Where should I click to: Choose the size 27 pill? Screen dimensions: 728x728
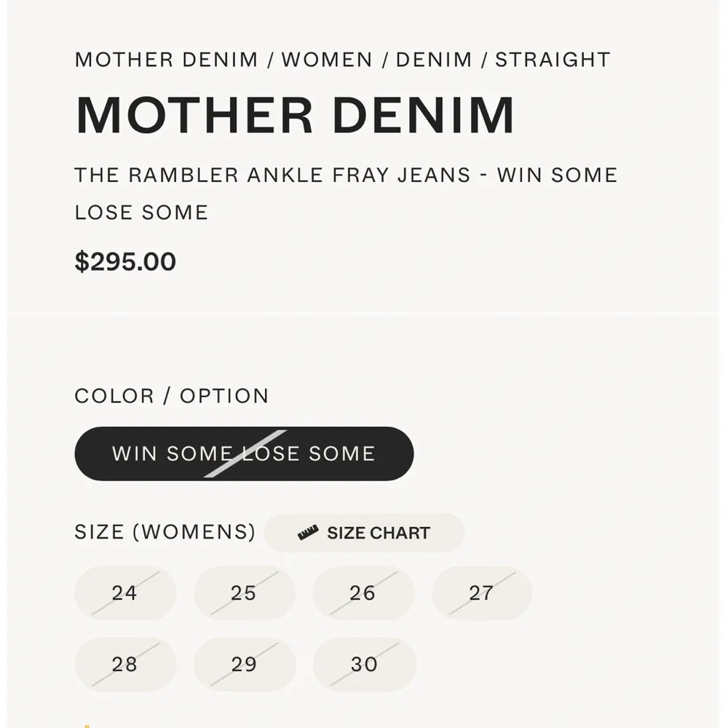[481, 593]
